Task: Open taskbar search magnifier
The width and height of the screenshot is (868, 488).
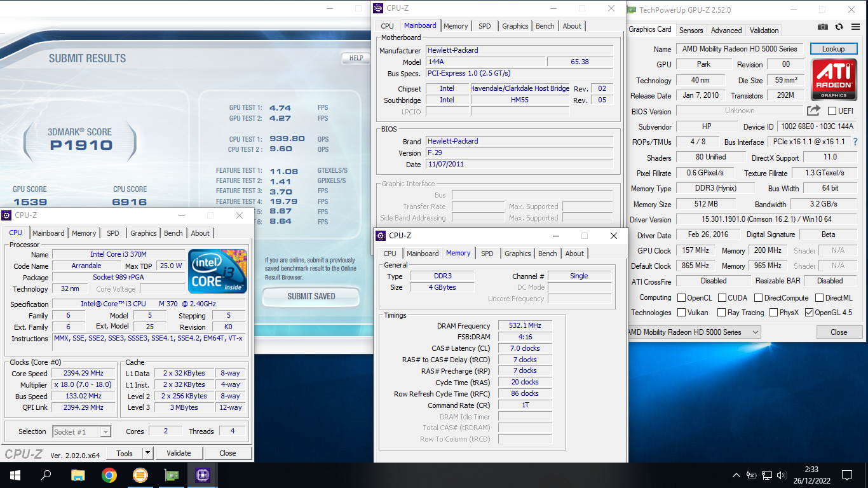Action: click(x=46, y=475)
